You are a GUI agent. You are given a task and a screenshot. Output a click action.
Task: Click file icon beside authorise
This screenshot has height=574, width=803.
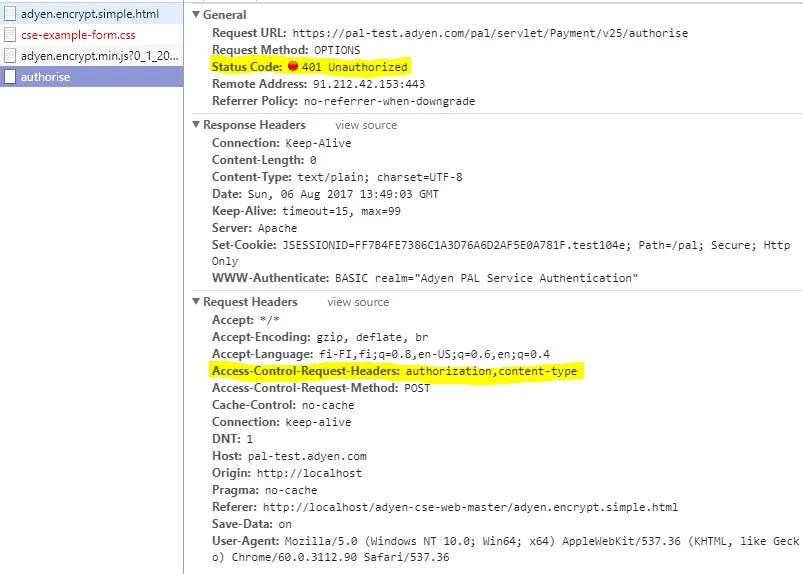pos(10,77)
